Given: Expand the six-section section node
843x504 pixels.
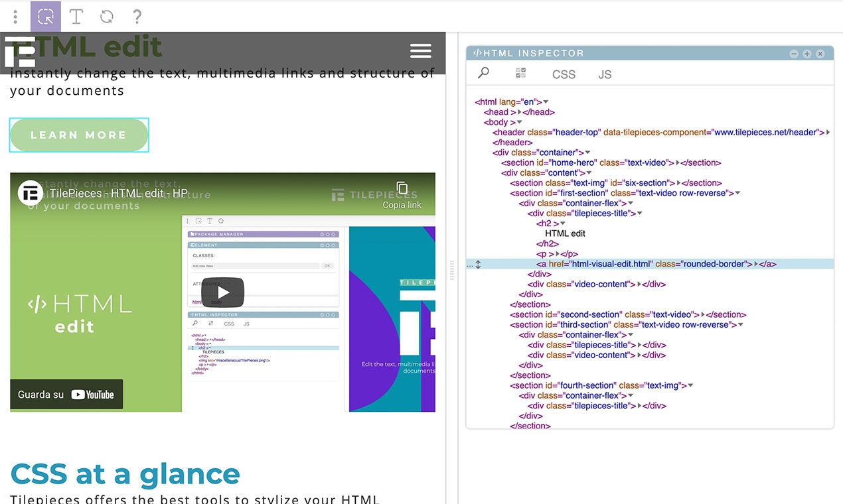Looking at the screenshot, I should tap(679, 183).
